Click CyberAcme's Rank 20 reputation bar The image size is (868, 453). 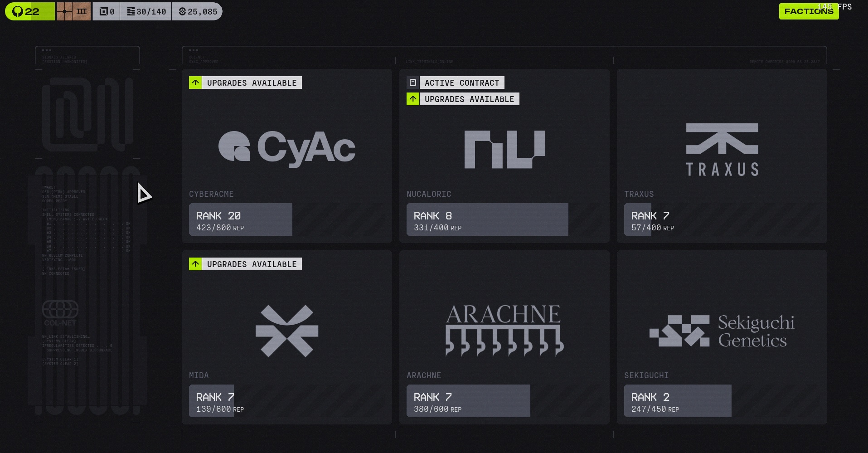pos(287,219)
